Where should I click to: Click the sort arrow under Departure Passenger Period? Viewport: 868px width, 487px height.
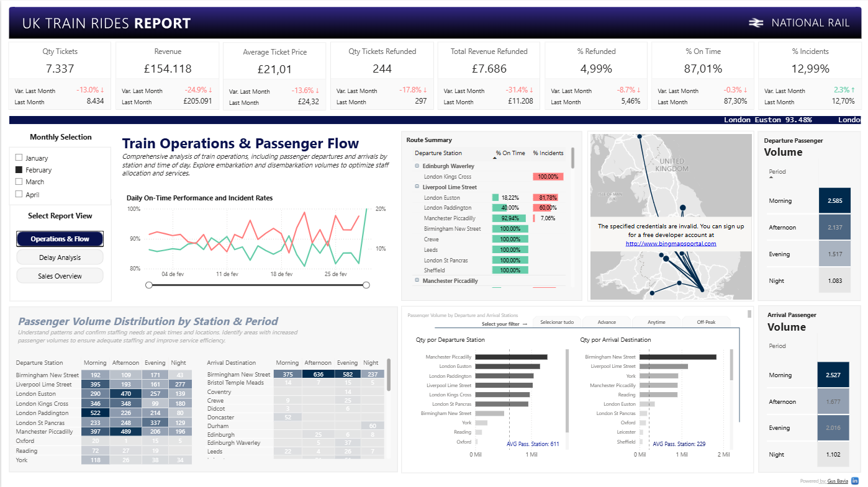pos(771,177)
